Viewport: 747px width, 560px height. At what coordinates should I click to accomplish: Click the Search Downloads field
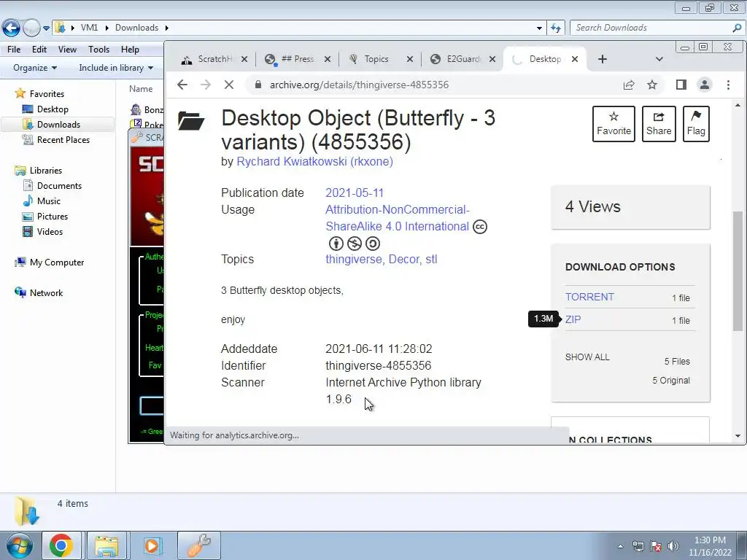657,28
